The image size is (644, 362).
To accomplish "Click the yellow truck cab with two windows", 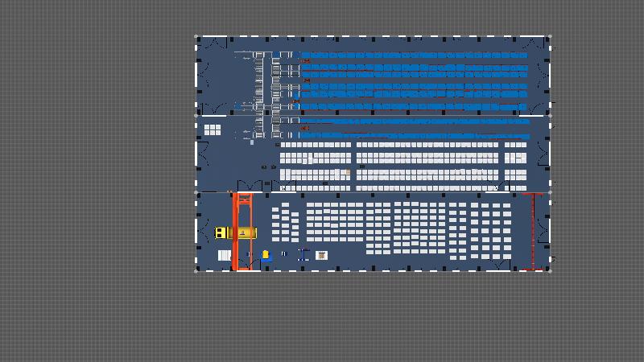I will point(221,232).
